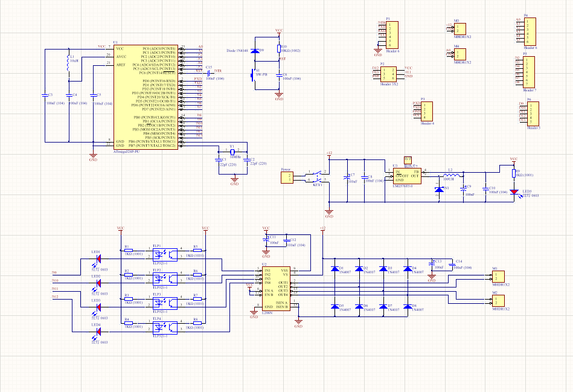Image resolution: width=573 pixels, height=392 pixels.
Task: Select the ATmega328P-PU microcontroller U1
Action: point(146,97)
